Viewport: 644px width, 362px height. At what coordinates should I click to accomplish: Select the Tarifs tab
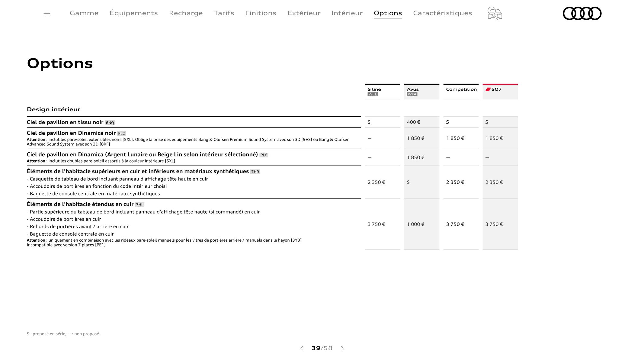pyautogui.click(x=224, y=13)
